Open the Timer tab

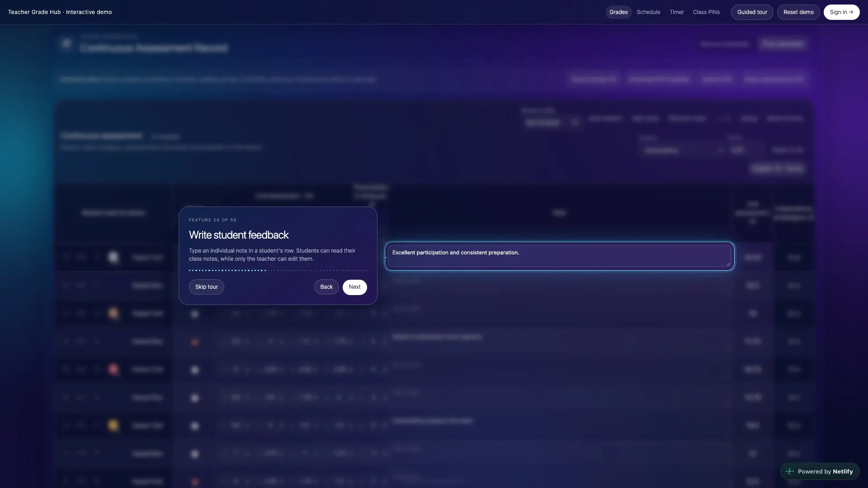676,12
